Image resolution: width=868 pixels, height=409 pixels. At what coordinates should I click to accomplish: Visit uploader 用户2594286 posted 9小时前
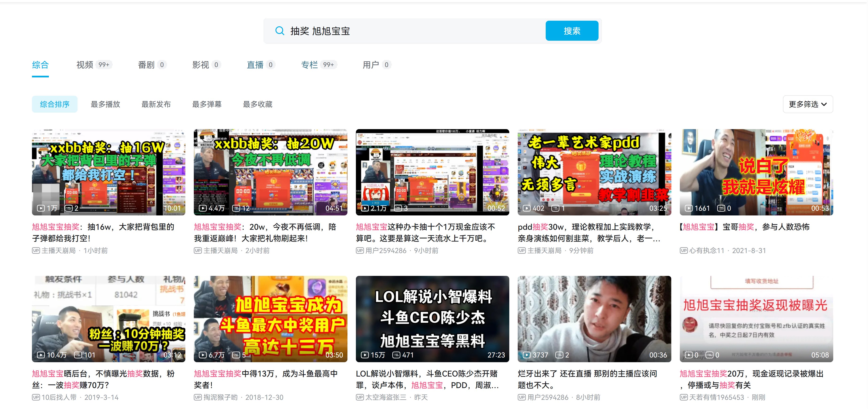[x=386, y=250]
